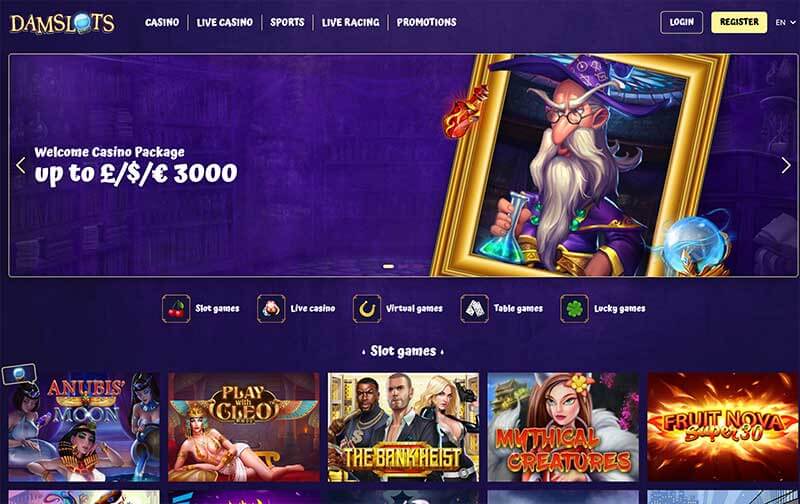
Task: Open the Live Casino menu item
Action: tap(224, 22)
